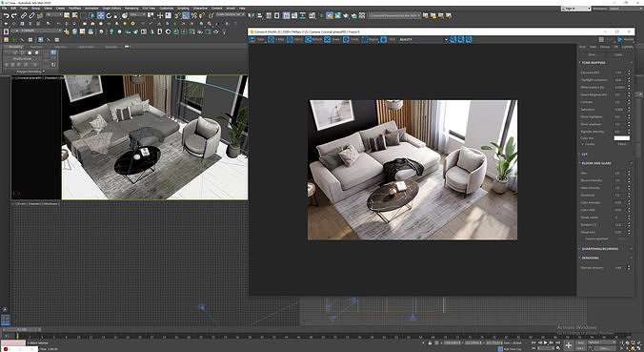Screen dimensions: 644x352
Task: Toggle Angle Snap in main toolbar
Action: pos(186,15)
